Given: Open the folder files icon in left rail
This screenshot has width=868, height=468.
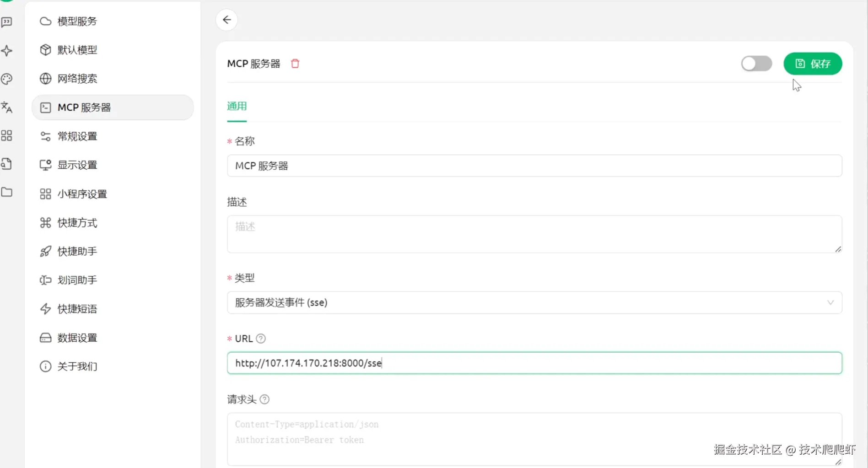Looking at the screenshot, I should 7,192.
